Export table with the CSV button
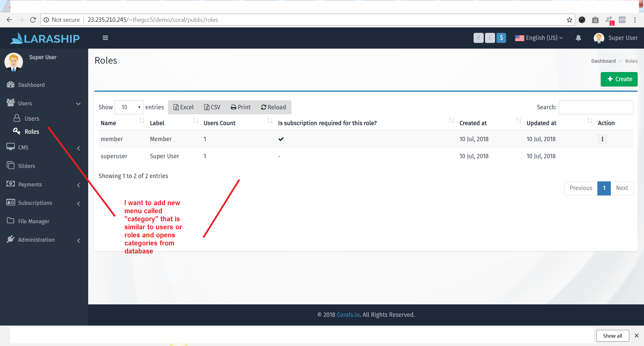The image size is (644, 346). pos(212,107)
